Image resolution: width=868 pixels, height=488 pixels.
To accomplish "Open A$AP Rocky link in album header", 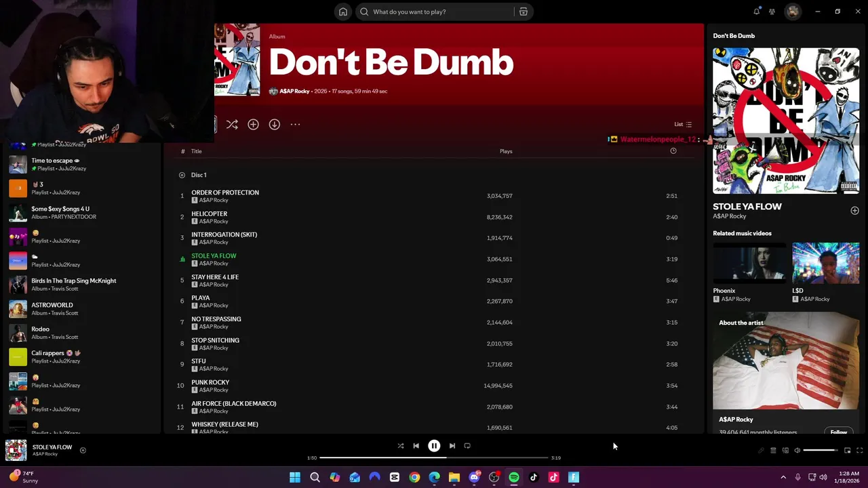I will click(294, 91).
